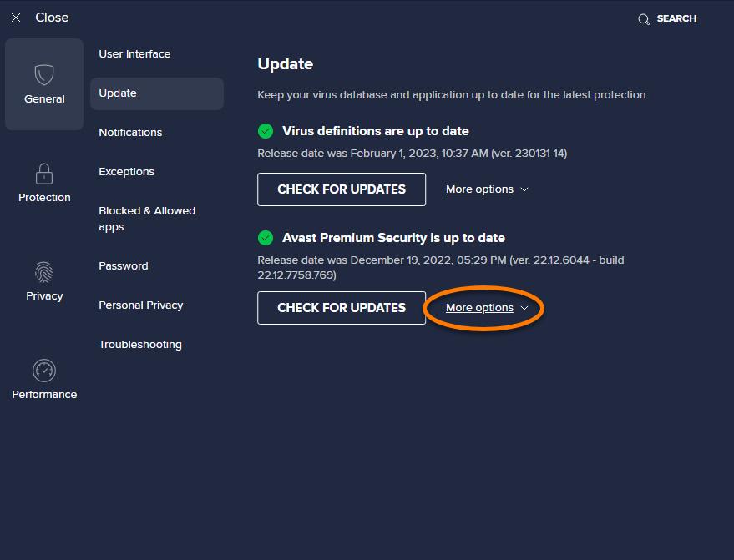The image size is (734, 560).
Task: Click the Performance category label
Action: 44,395
